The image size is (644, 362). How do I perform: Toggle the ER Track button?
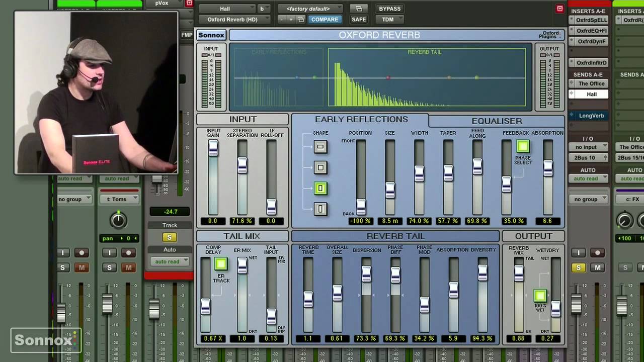(x=221, y=264)
